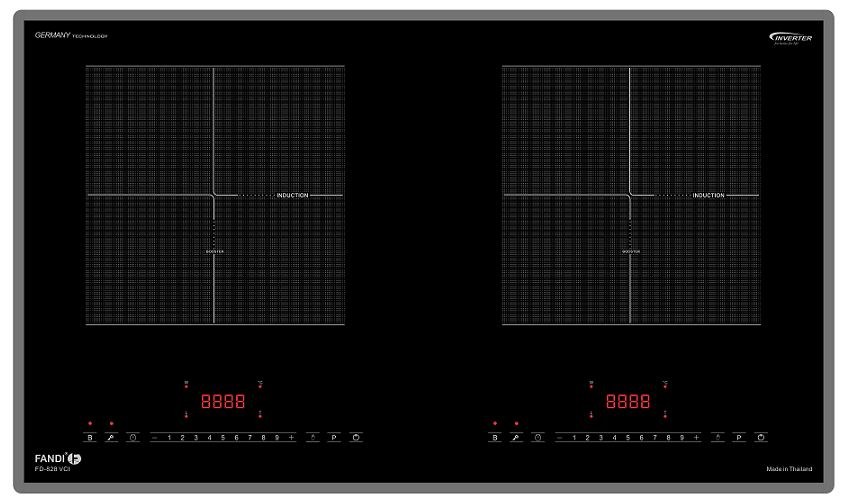Tap the right zone plus key
Viewport: 846px width, 501px height.
click(697, 438)
